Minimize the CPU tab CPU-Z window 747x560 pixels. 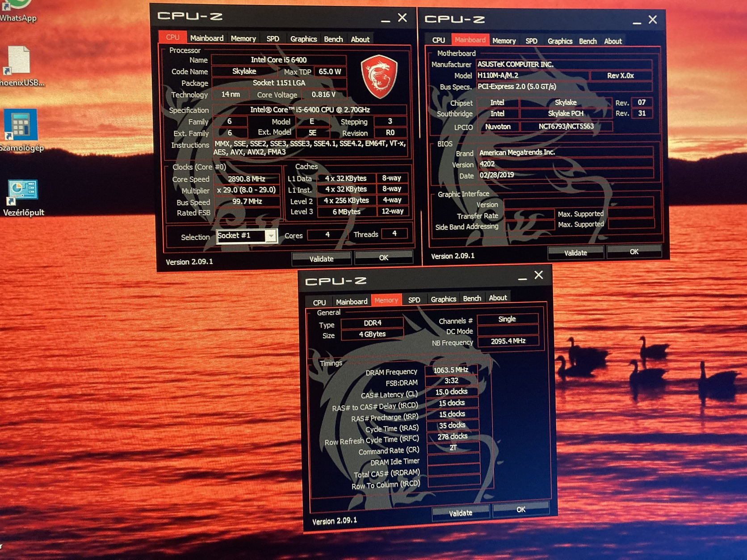386,20
